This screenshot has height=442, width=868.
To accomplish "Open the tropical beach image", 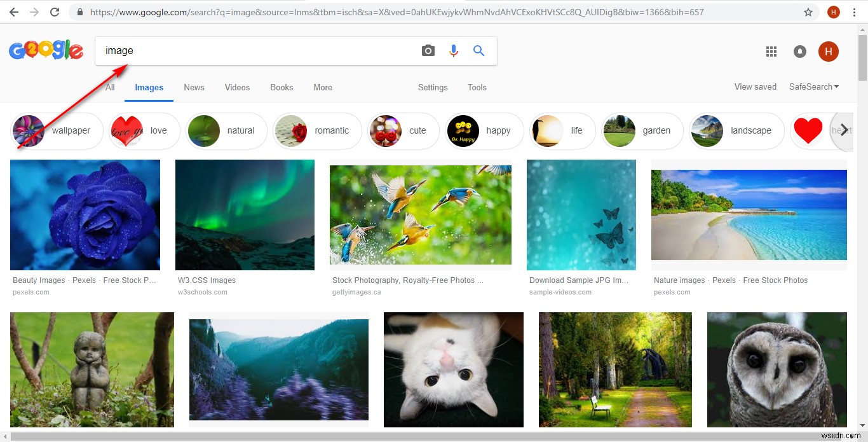I will click(749, 215).
